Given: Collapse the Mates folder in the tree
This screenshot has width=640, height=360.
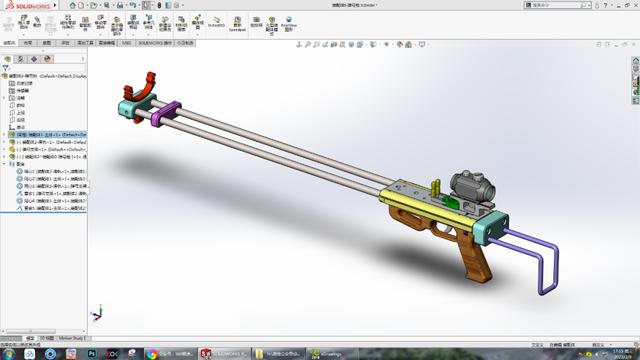Looking at the screenshot, I should pyautogui.click(x=4, y=164).
